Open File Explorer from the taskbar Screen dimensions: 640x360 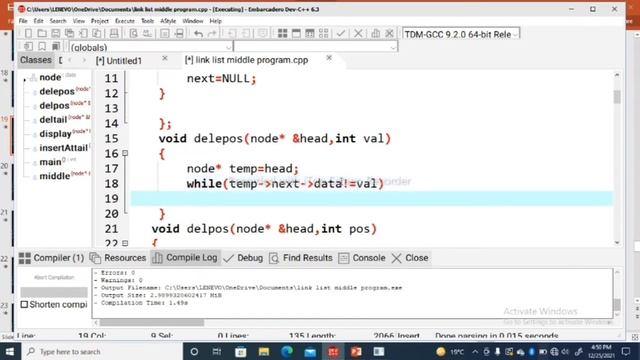pos(264,351)
